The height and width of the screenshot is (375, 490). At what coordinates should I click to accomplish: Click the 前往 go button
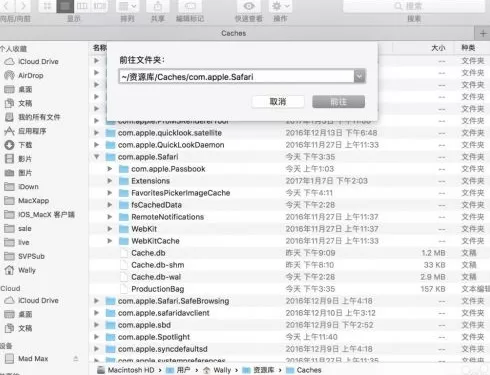338,102
